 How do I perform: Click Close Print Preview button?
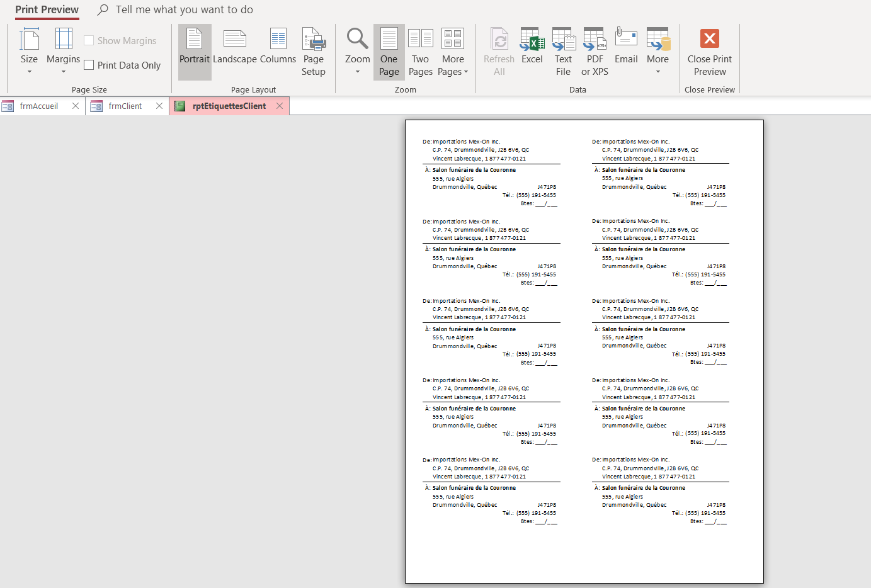coord(710,52)
